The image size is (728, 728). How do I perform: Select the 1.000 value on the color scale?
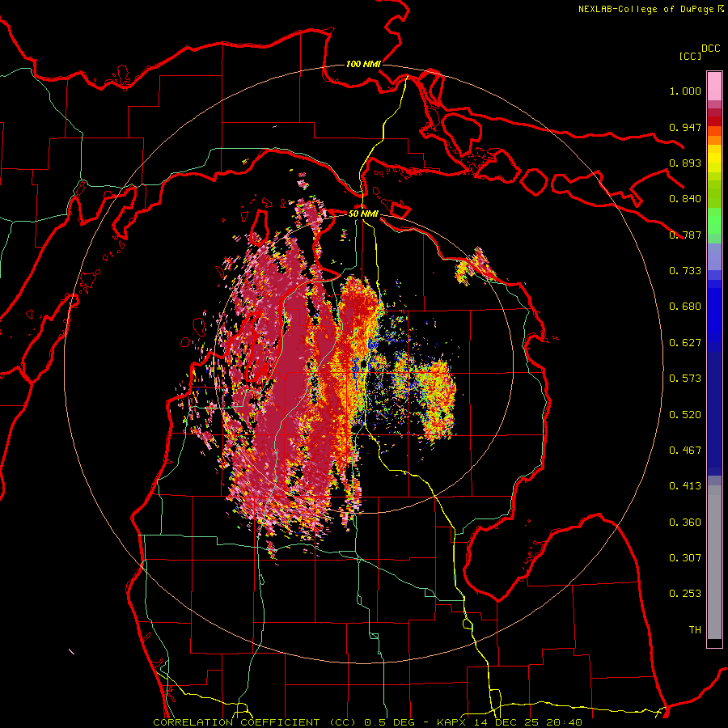pyautogui.click(x=685, y=91)
